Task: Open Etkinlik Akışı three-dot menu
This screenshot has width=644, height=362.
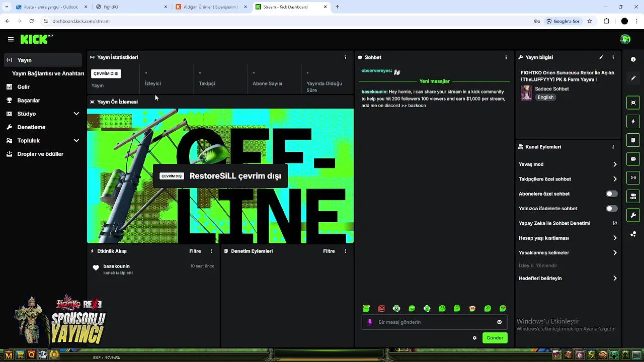Action: pos(211,251)
